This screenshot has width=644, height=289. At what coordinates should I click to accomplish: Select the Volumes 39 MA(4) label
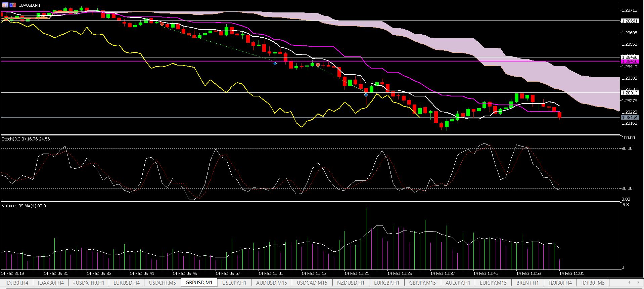(x=24, y=206)
